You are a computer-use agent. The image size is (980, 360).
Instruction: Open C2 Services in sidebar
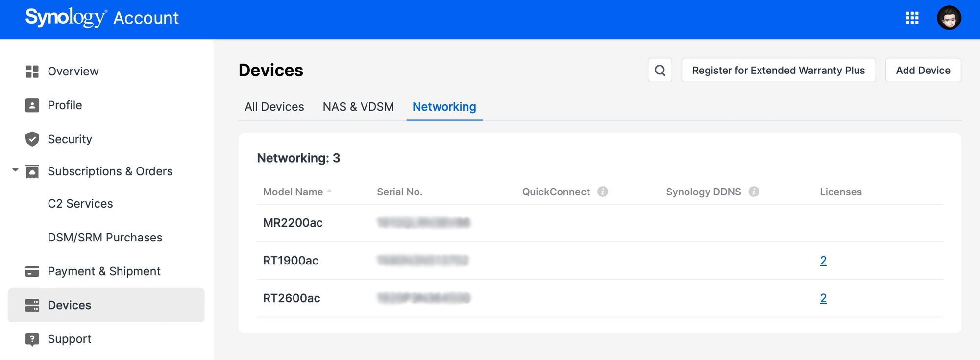80,204
